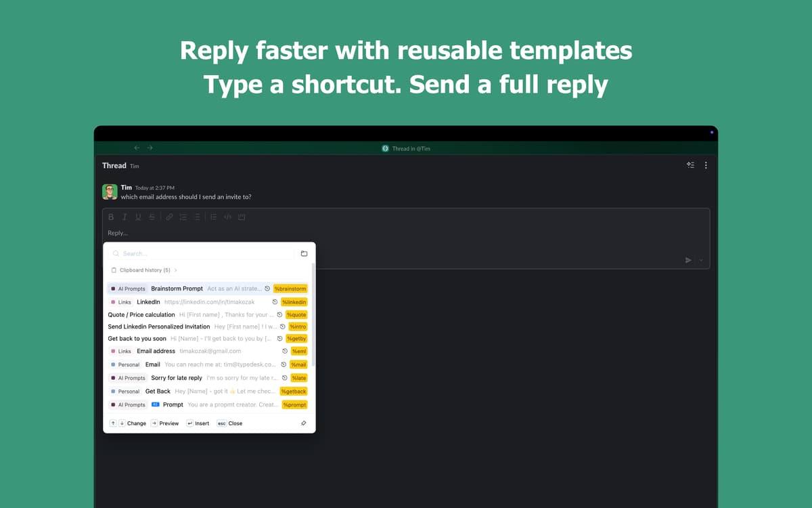Image resolution: width=812 pixels, height=508 pixels.
Task: Click the AI summarize icon in thread header
Action: (x=690, y=165)
